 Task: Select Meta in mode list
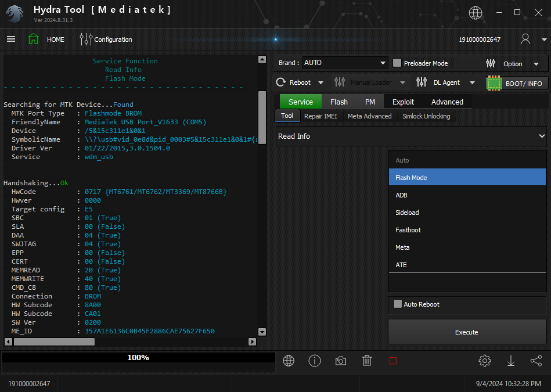pyautogui.click(x=467, y=247)
